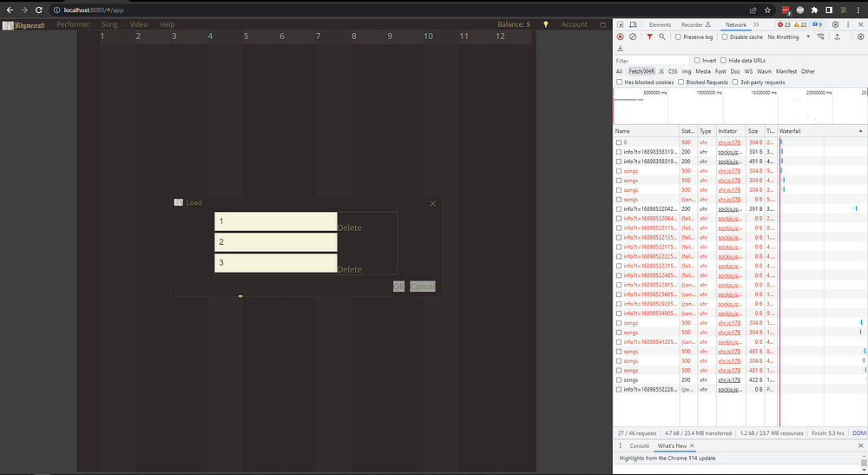Clear the network log

click(x=633, y=37)
